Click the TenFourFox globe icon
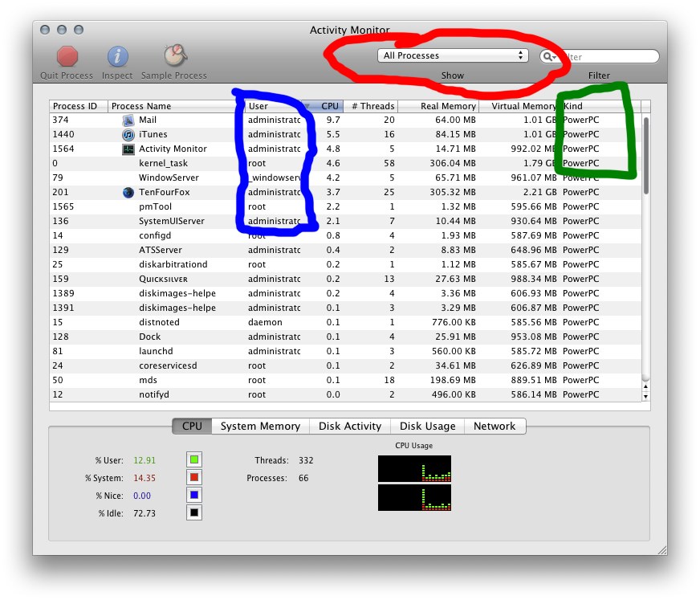 pyautogui.click(x=128, y=192)
